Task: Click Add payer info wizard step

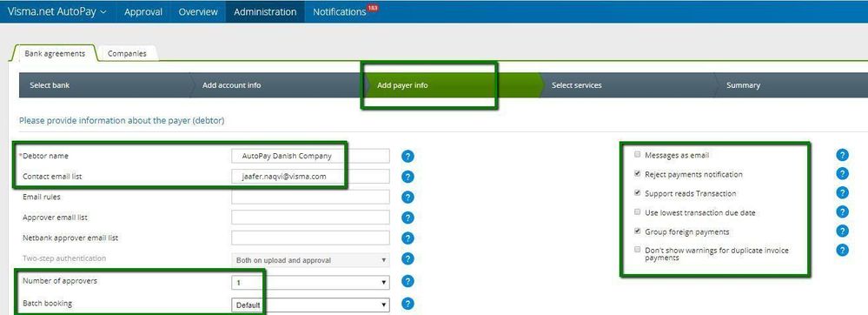Action: [x=453, y=85]
